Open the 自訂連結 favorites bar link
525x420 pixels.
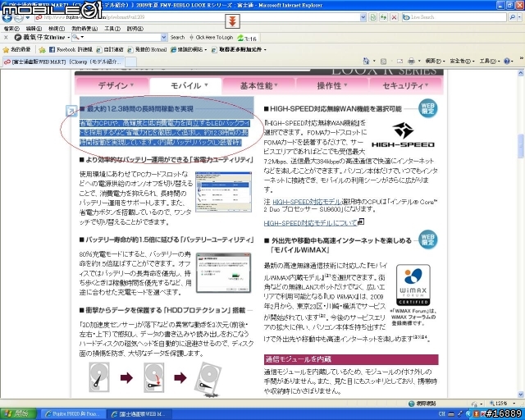(x=110, y=49)
